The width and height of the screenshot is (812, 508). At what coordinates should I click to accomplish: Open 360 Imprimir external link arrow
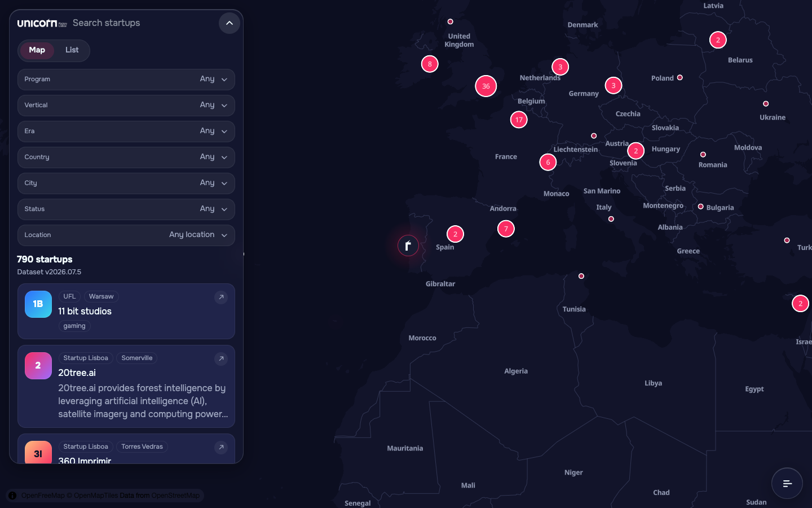tap(221, 447)
